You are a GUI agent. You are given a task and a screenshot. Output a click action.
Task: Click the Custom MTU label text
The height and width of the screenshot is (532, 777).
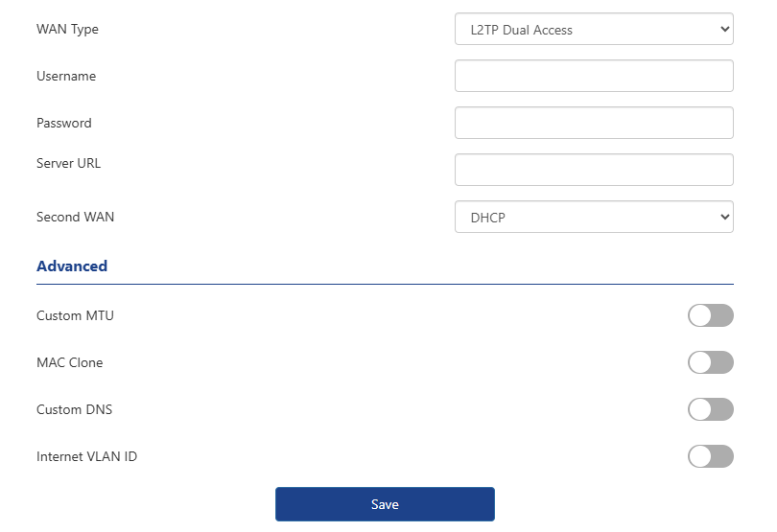[x=75, y=315]
